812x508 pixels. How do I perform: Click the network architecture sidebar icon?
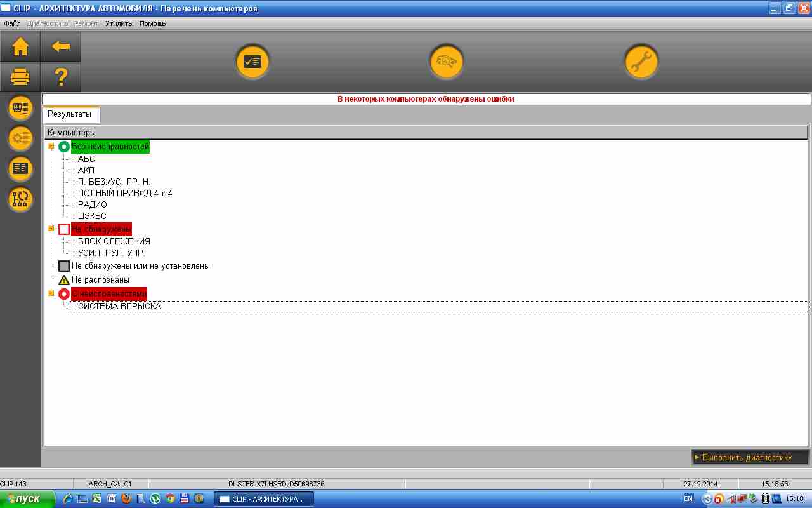[20, 199]
